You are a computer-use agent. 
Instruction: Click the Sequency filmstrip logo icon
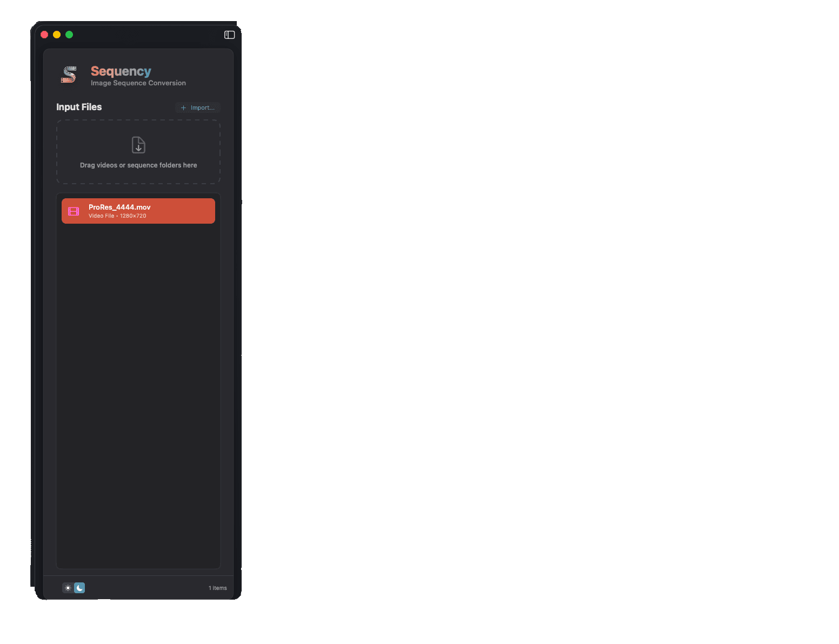pyautogui.click(x=69, y=75)
